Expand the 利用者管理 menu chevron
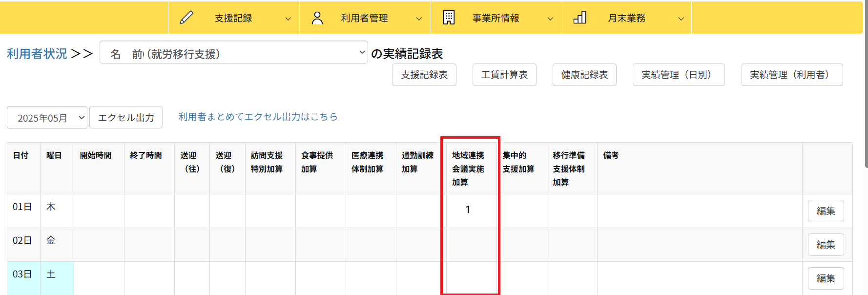Image resolution: width=868 pixels, height=295 pixels. (419, 19)
